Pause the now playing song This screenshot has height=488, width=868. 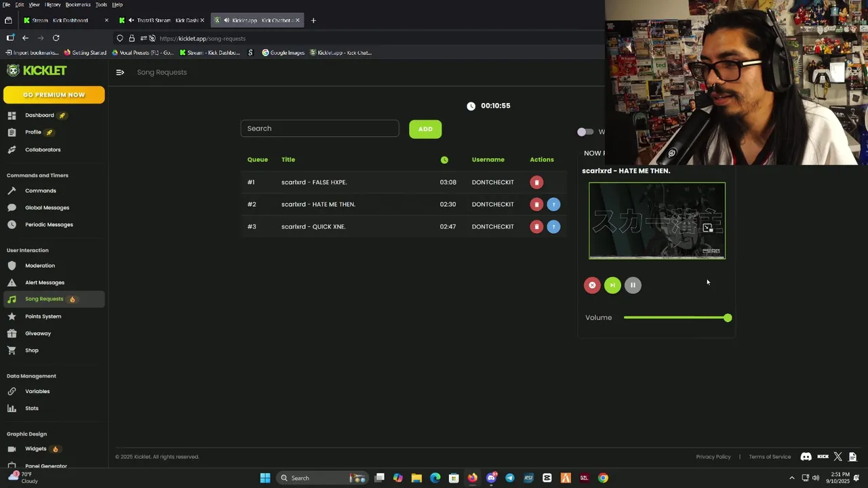point(633,285)
